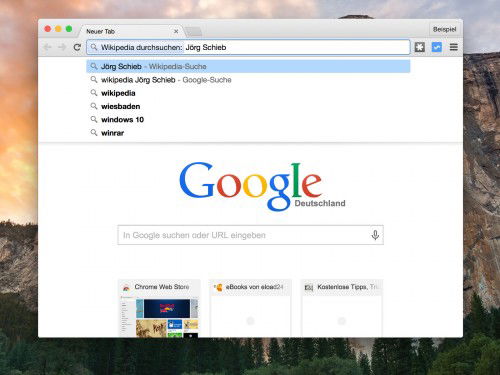This screenshot has height=375, width=500.
Task: Focus the 'In Google suchen oder URL eingeben' box
Action: click(x=250, y=235)
